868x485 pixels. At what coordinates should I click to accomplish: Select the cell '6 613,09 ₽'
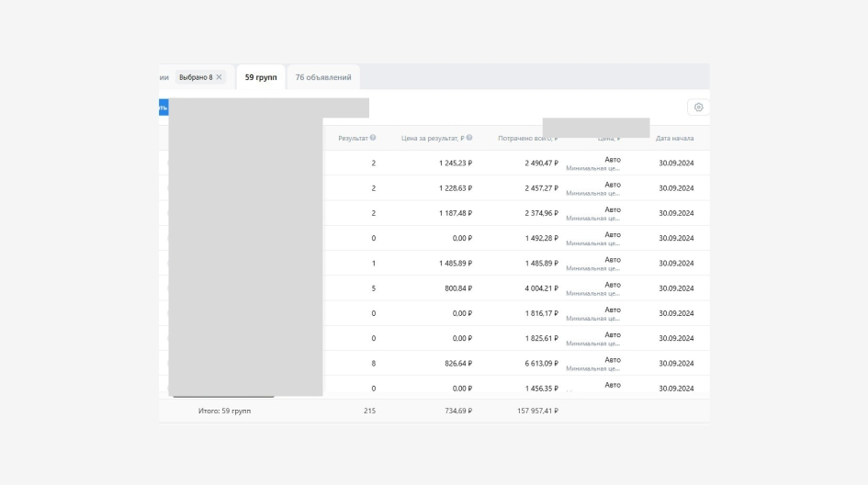click(541, 363)
